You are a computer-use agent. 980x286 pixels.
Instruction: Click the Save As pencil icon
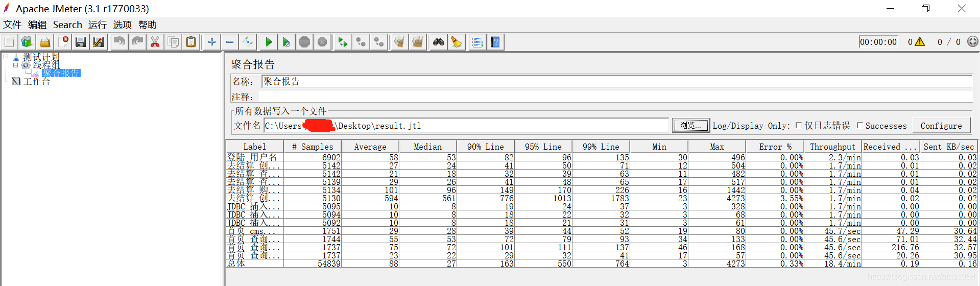[x=98, y=42]
